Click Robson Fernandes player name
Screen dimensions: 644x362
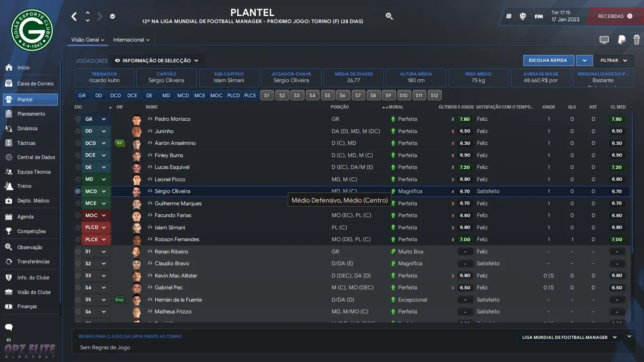click(177, 239)
